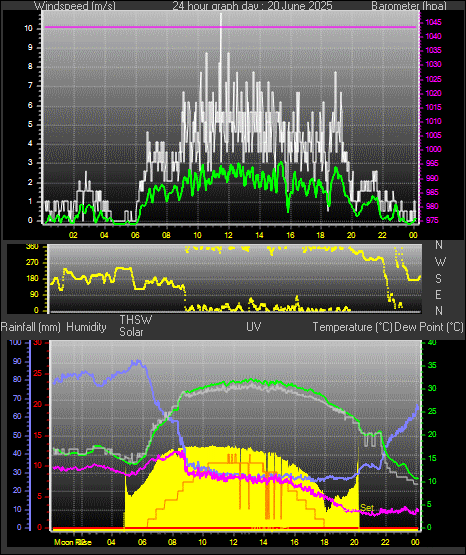Select the 1005 value on barometer axis
The height and width of the screenshot is (555, 466).
click(x=433, y=135)
